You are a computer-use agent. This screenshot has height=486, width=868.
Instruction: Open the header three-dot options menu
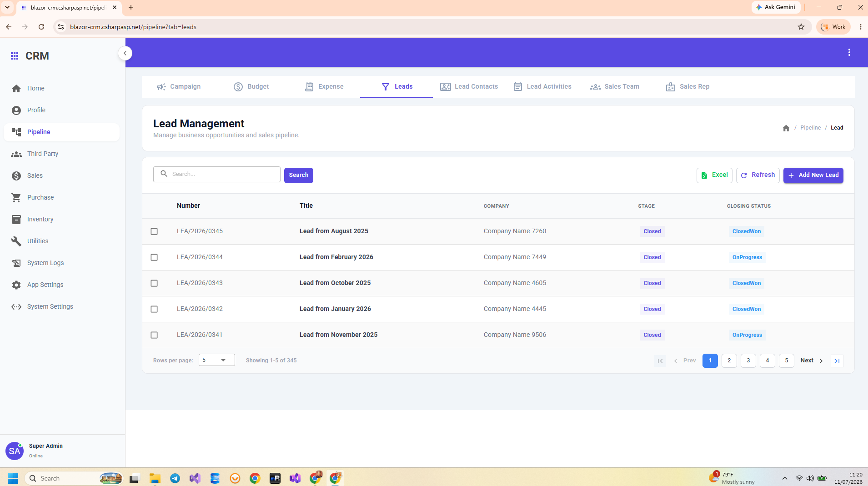click(x=849, y=53)
